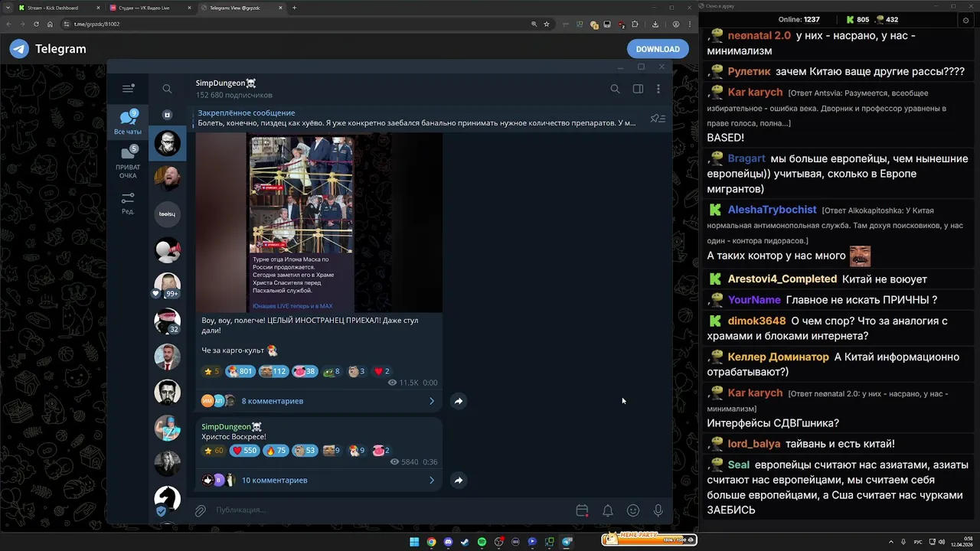Open Spotify from the taskbar
This screenshot has width=980, height=551.
coord(482,542)
